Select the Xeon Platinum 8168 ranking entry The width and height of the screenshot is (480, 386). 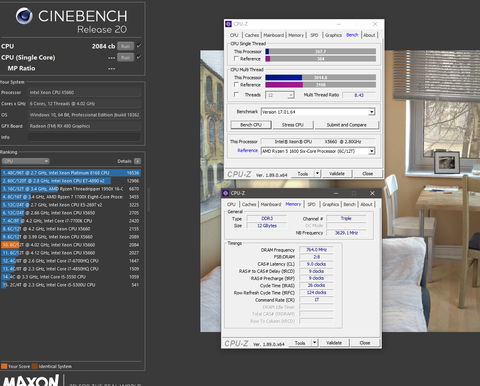pyautogui.click(x=71, y=173)
